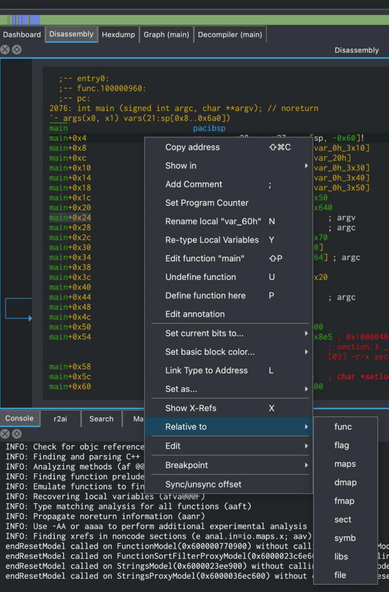This screenshot has height=592, width=389.
Task: Switch to Decompiler (main) tab
Action: pos(230,35)
